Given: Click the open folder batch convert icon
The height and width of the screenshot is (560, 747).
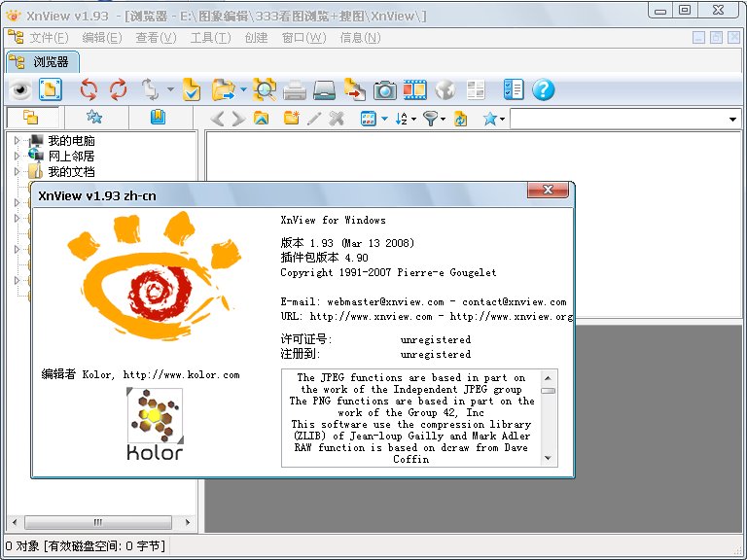Looking at the screenshot, I should 223,89.
